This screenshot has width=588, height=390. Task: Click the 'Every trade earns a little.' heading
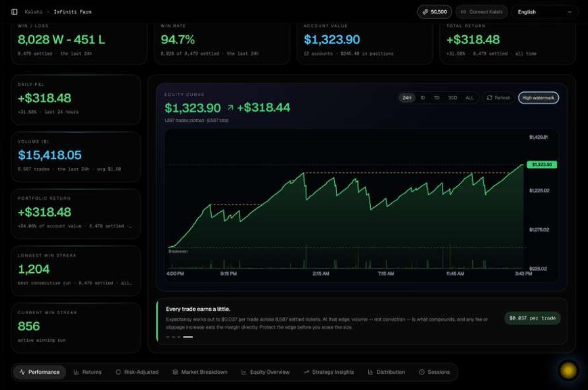coord(198,309)
